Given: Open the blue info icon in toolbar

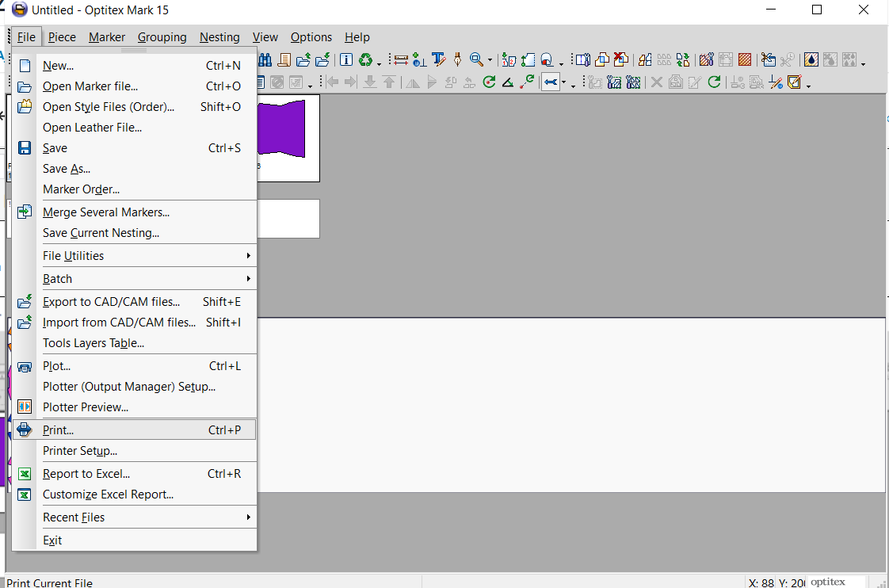Looking at the screenshot, I should (346, 59).
